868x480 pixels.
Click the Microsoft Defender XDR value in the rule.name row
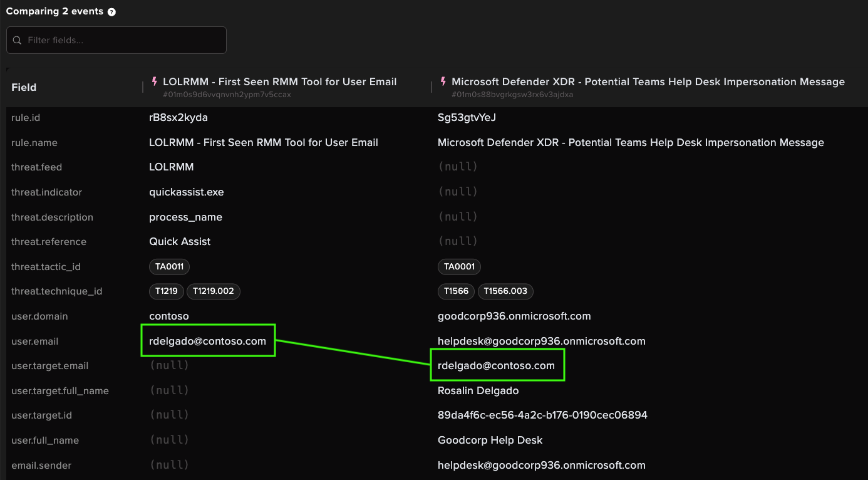click(x=631, y=143)
